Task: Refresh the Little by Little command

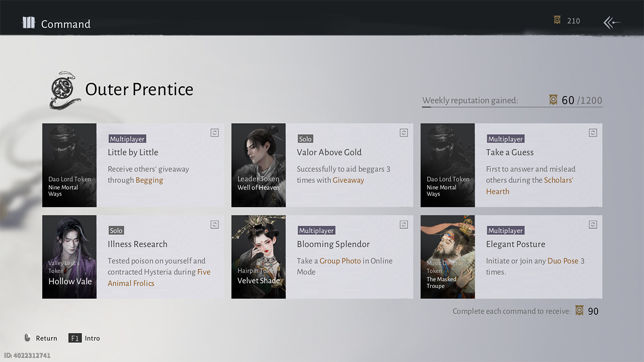Action: pyautogui.click(x=214, y=133)
